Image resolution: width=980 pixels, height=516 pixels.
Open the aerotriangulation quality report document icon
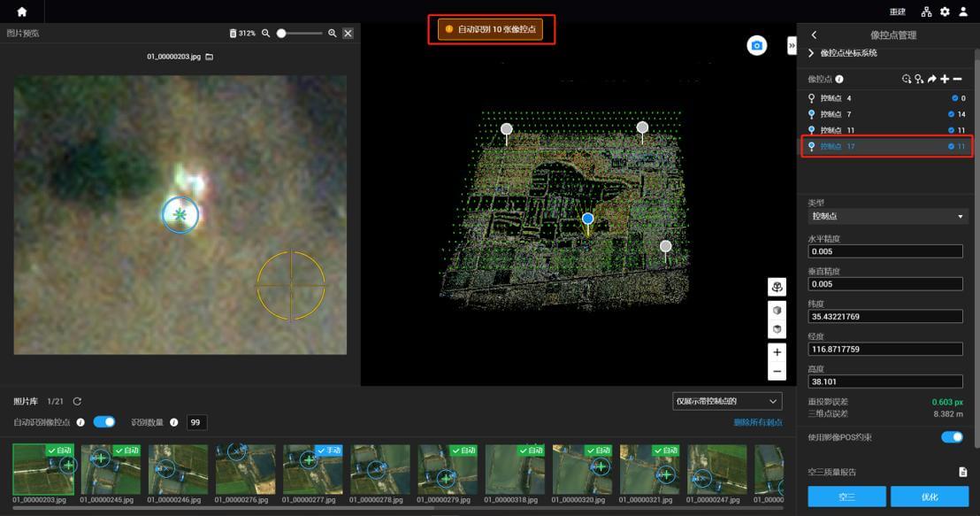click(x=963, y=473)
